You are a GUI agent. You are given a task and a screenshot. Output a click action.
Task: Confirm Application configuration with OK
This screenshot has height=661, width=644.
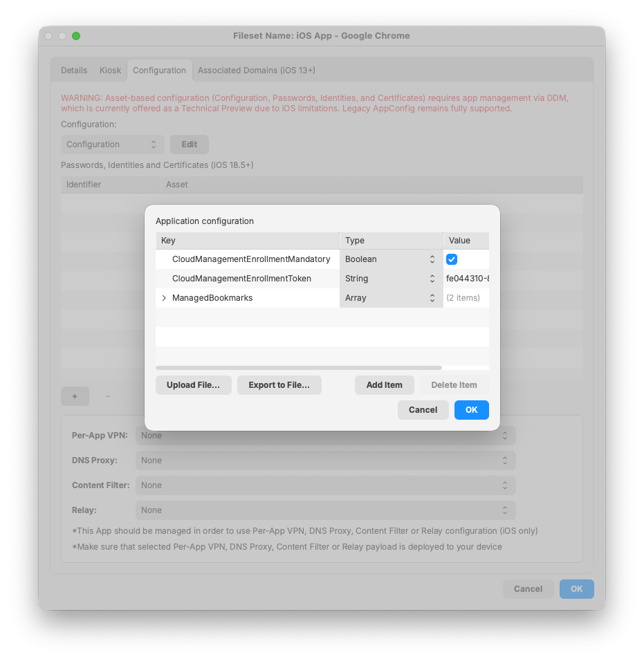tap(471, 410)
